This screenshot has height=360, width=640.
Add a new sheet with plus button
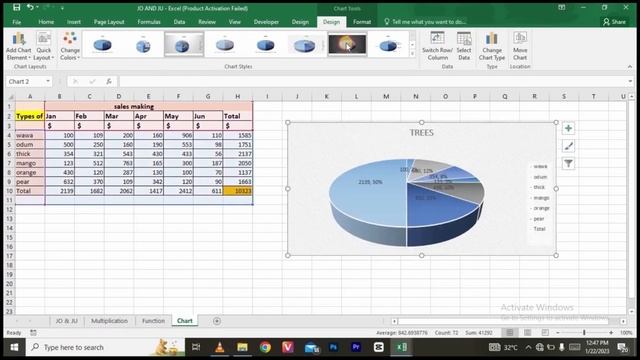coord(217,321)
